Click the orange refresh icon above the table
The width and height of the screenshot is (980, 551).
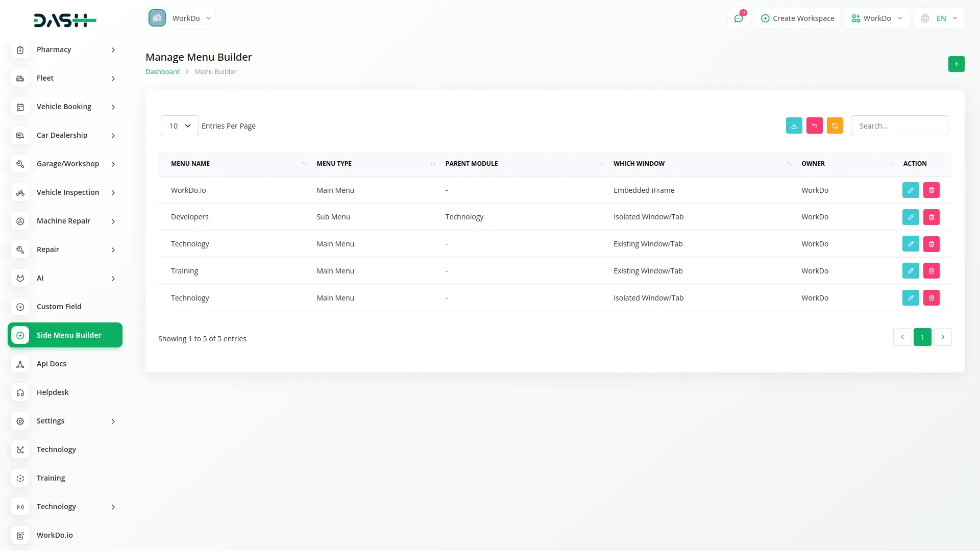pyautogui.click(x=835, y=126)
